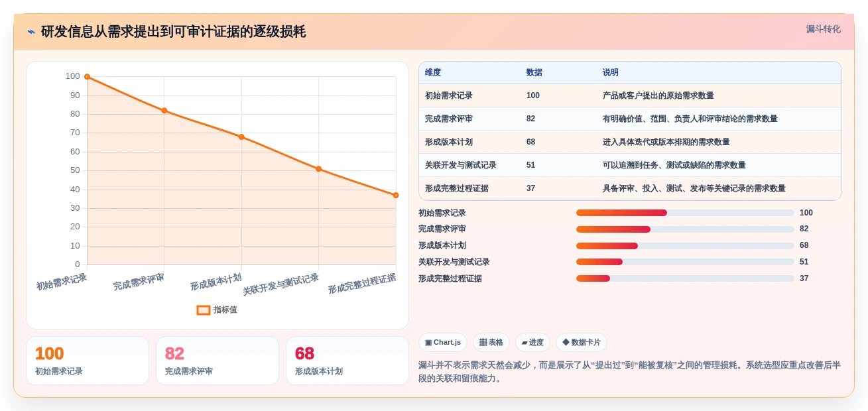Select the Chart.js tag chip
The height and width of the screenshot is (411, 868).
pyautogui.click(x=443, y=342)
